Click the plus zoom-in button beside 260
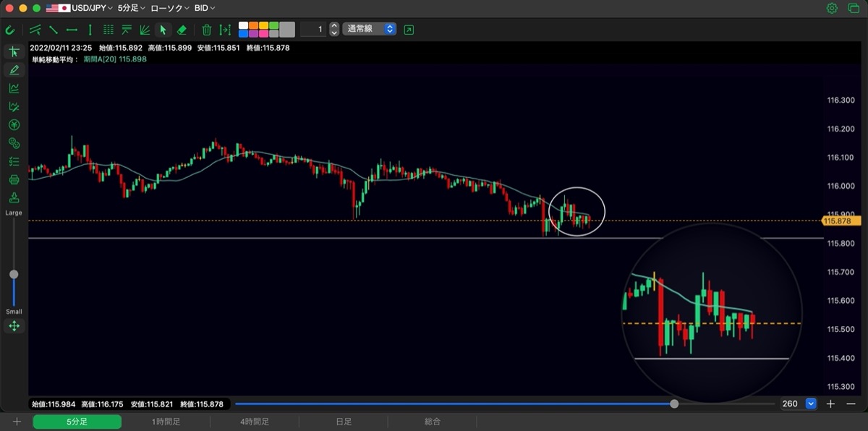 click(x=831, y=404)
